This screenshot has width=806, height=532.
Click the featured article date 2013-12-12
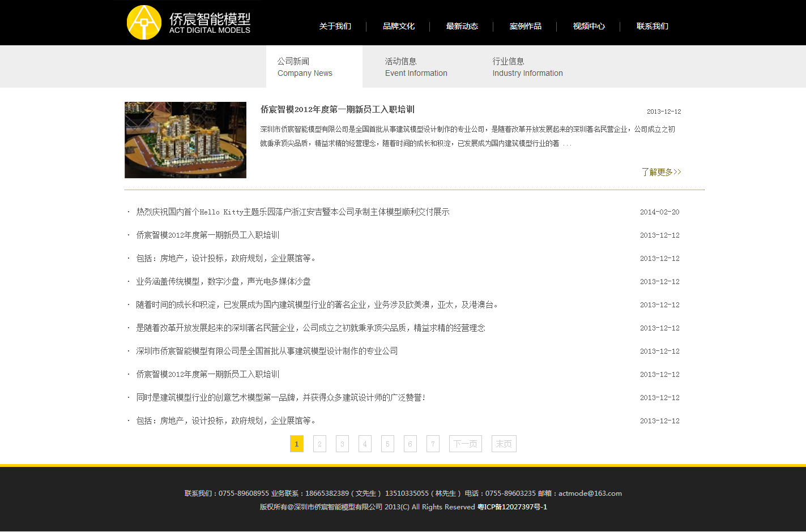tap(664, 111)
